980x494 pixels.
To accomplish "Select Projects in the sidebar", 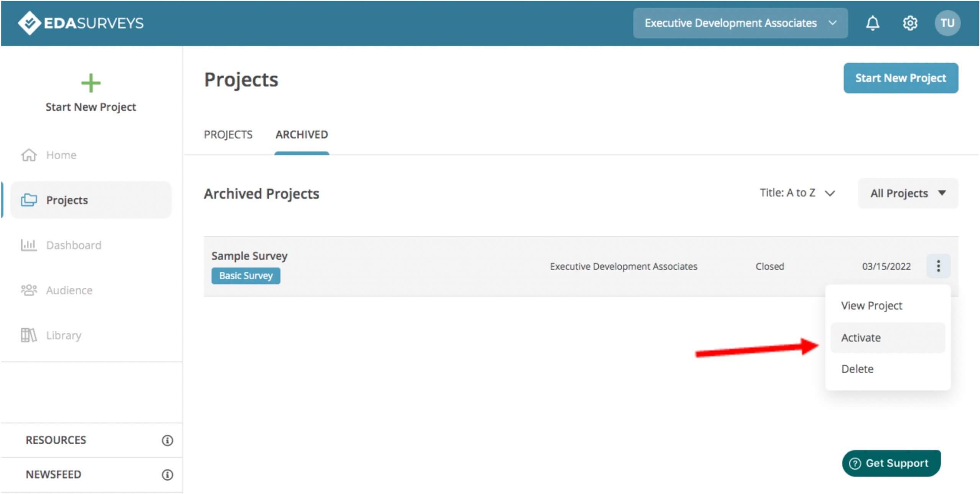I will (x=91, y=200).
